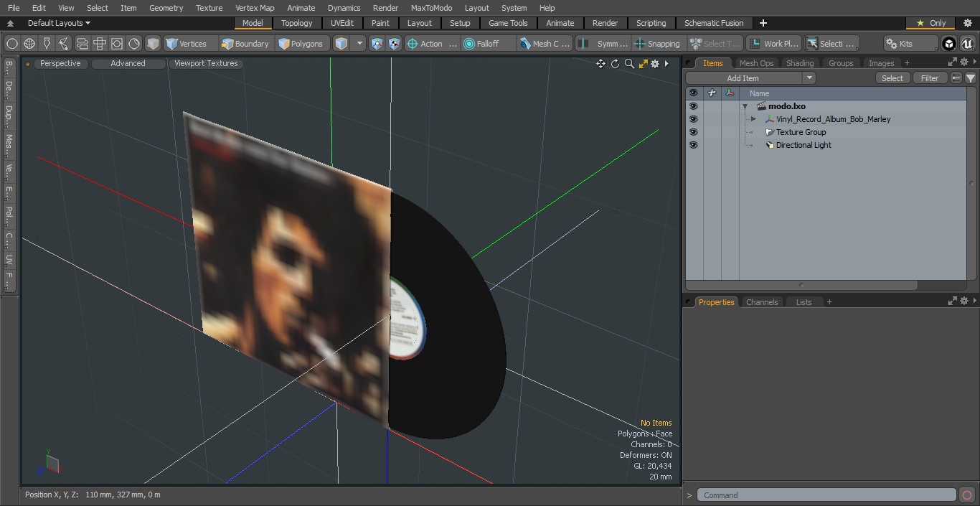Switch to the Mesh Ops tab
This screenshot has width=980, height=506.
pyautogui.click(x=756, y=63)
